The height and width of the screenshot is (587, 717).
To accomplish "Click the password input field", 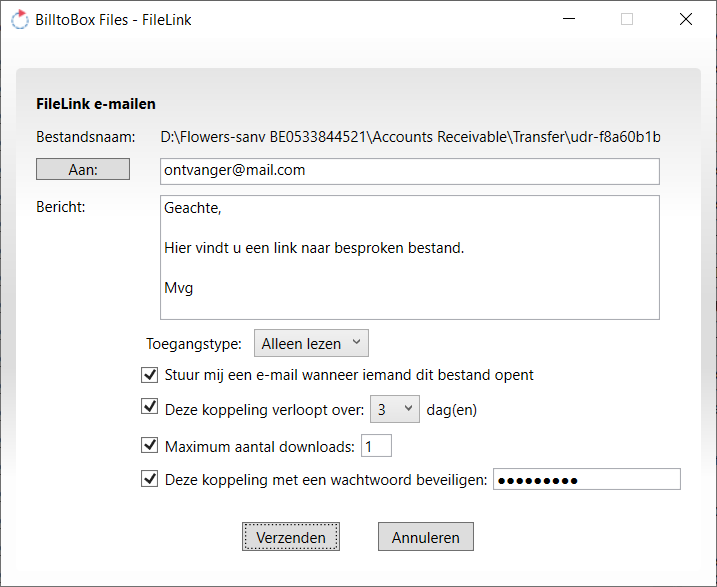I will coord(587,479).
